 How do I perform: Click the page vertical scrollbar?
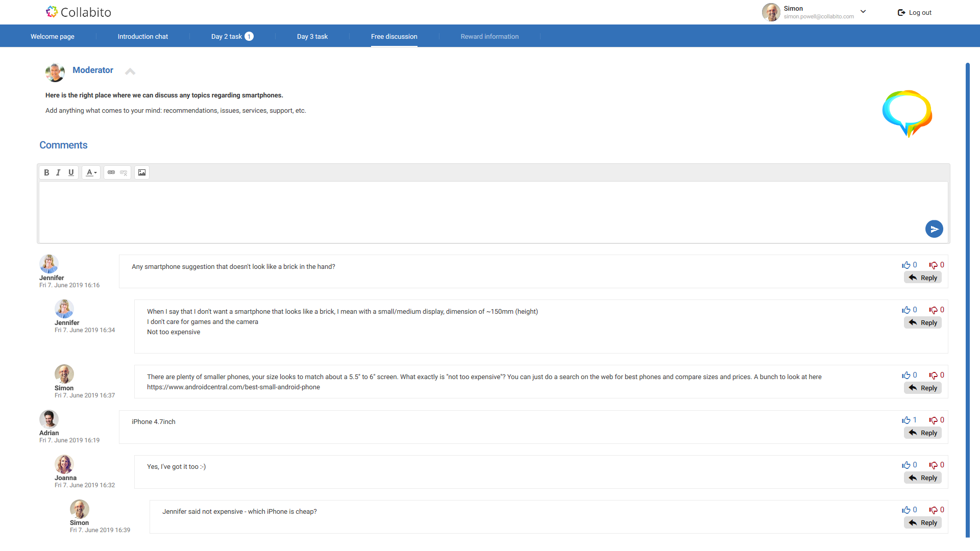point(967,300)
